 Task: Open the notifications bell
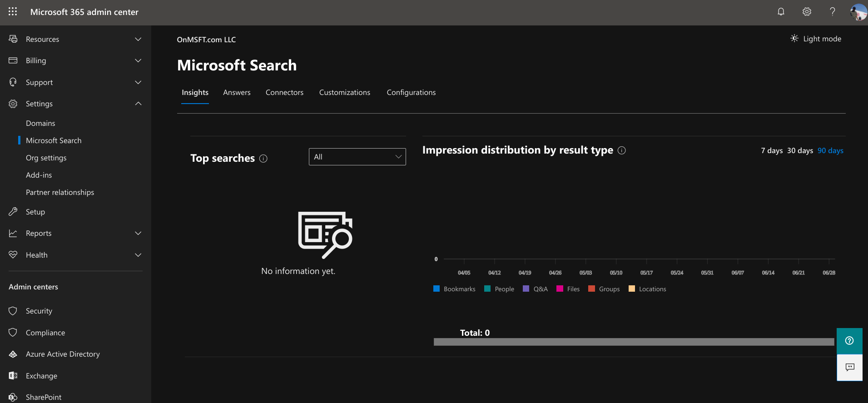click(781, 12)
